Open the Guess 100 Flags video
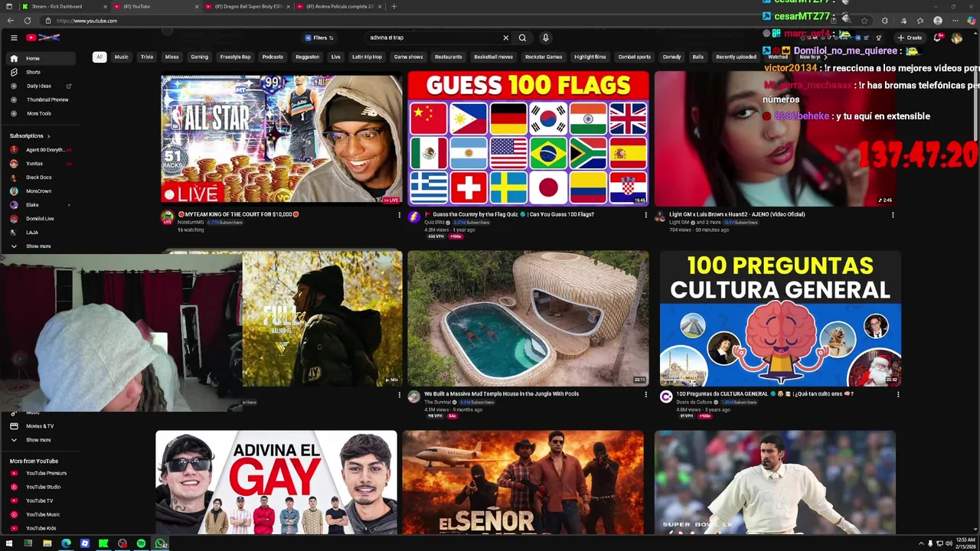 click(x=528, y=139)
